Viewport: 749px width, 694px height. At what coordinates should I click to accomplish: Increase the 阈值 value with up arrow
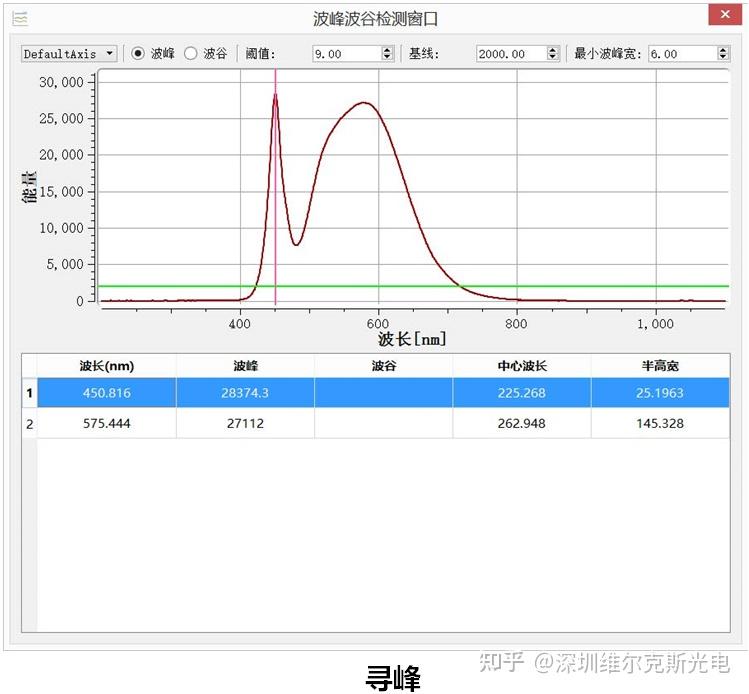(x=387, y=50)
